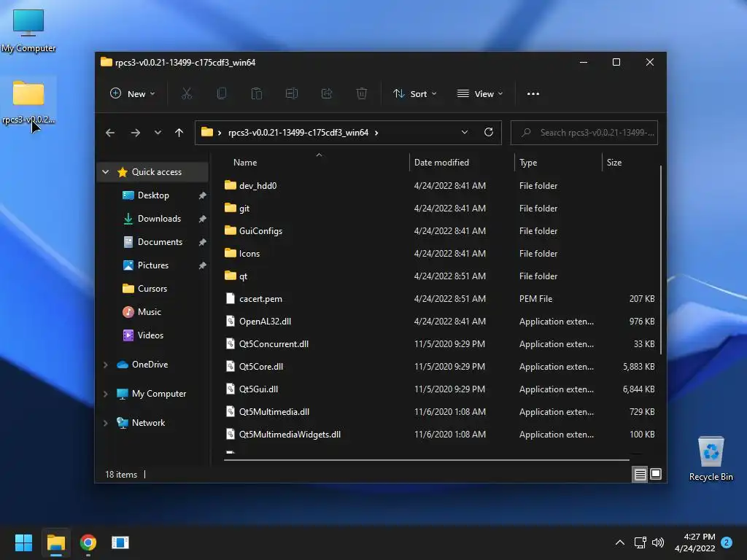
Task: Open the network tray icon
Action: click(640, 542)
